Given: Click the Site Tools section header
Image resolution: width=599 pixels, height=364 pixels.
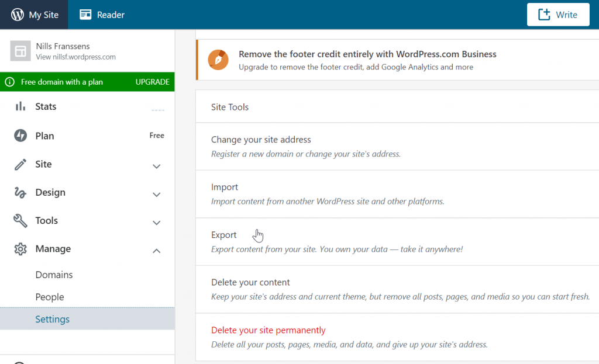Looking at the screenshot, I should click(x=230, y=108).
